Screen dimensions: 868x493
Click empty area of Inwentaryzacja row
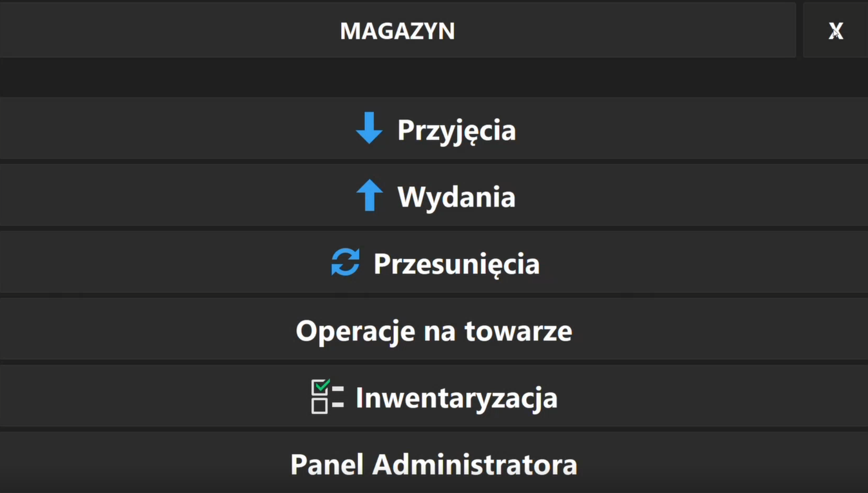683,396
